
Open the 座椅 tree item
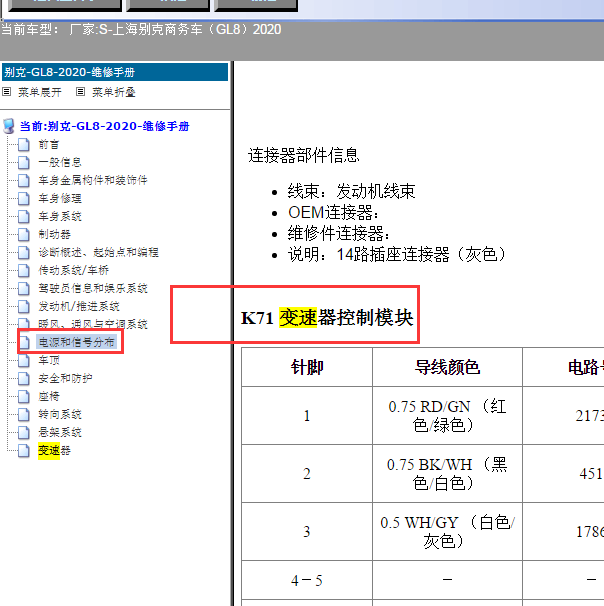point(49,396)
